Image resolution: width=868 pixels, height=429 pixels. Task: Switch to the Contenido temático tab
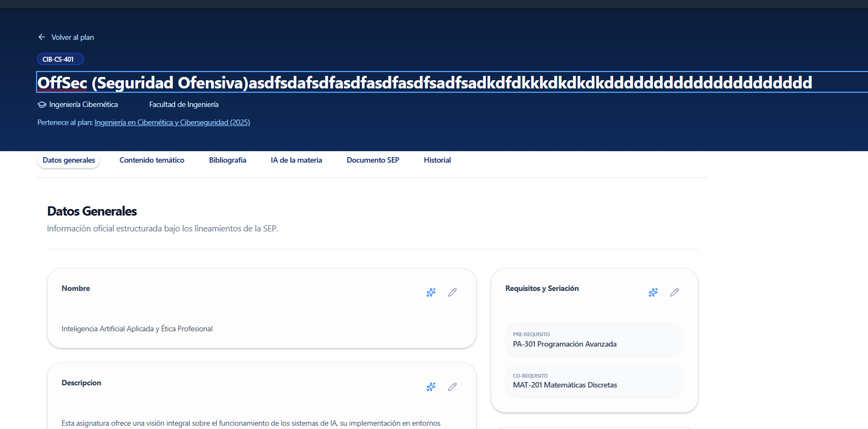152,160
